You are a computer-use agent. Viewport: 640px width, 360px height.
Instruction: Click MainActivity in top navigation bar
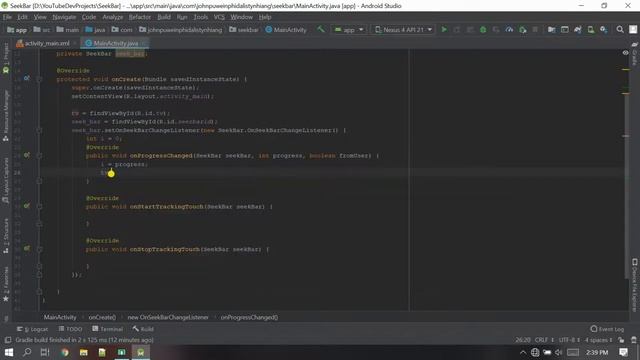286,30
